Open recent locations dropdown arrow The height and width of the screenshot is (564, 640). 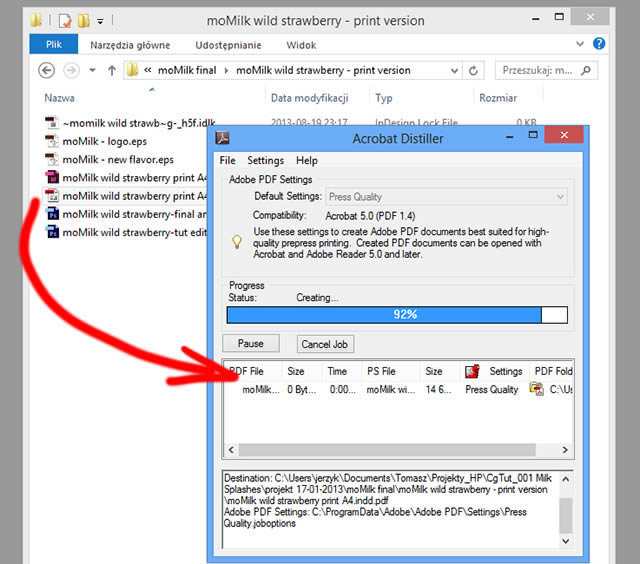[92, 70]
